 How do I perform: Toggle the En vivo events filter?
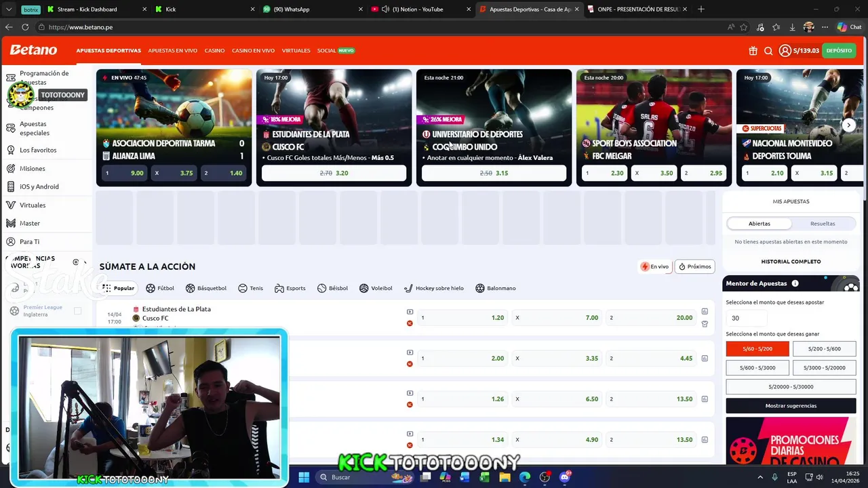click(x=655, y=266)
